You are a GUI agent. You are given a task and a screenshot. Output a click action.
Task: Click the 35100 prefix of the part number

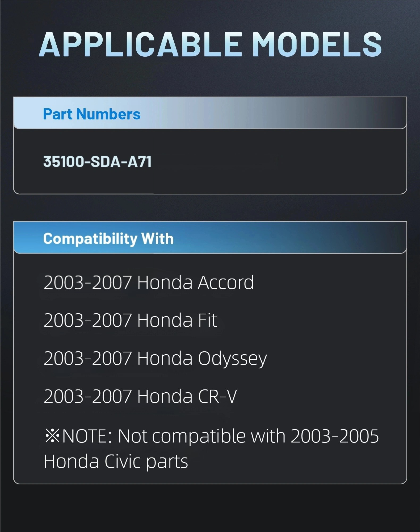coord(63,162)
